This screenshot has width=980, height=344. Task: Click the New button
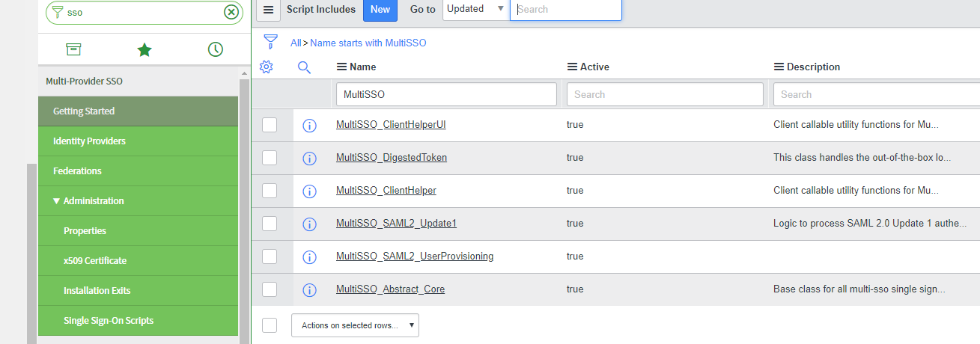[x=380, y=10]
